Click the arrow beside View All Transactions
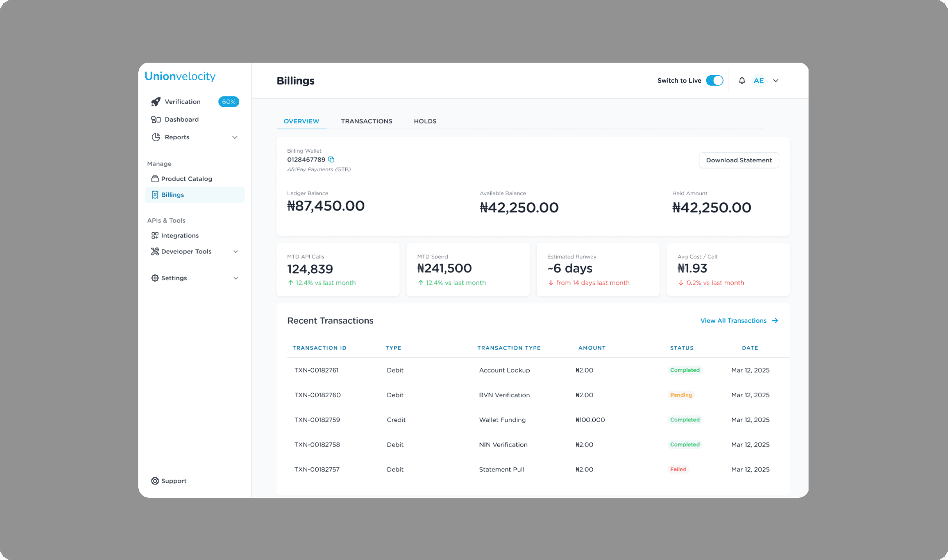Image resolution: width=948 pixels, height=560 pixels. pyautogui.click(x=775, y=321)
